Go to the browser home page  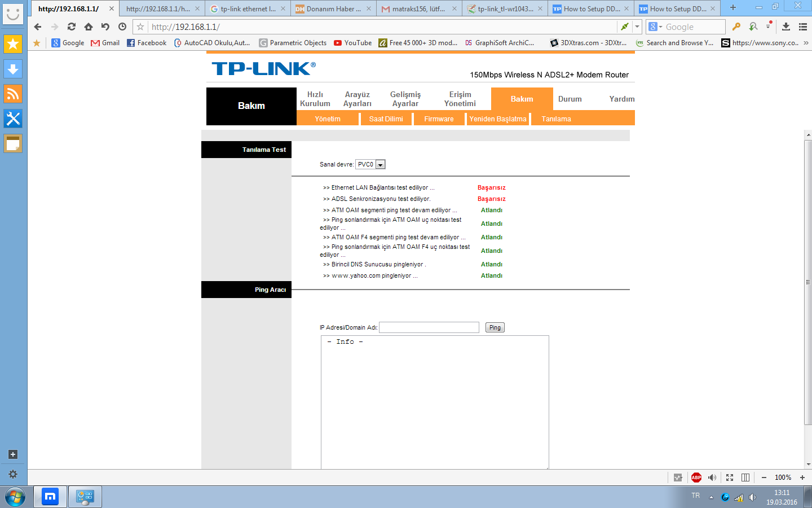tap(89, 27)
